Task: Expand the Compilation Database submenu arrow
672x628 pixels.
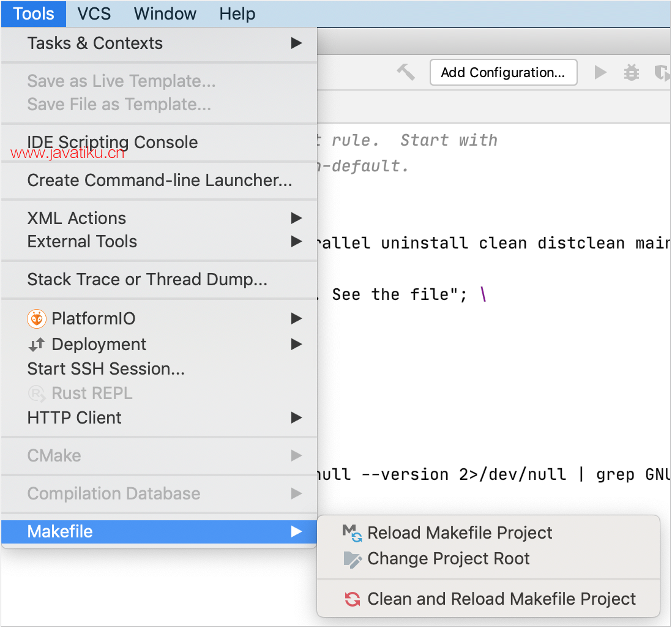Action: (x=297, y=493)
